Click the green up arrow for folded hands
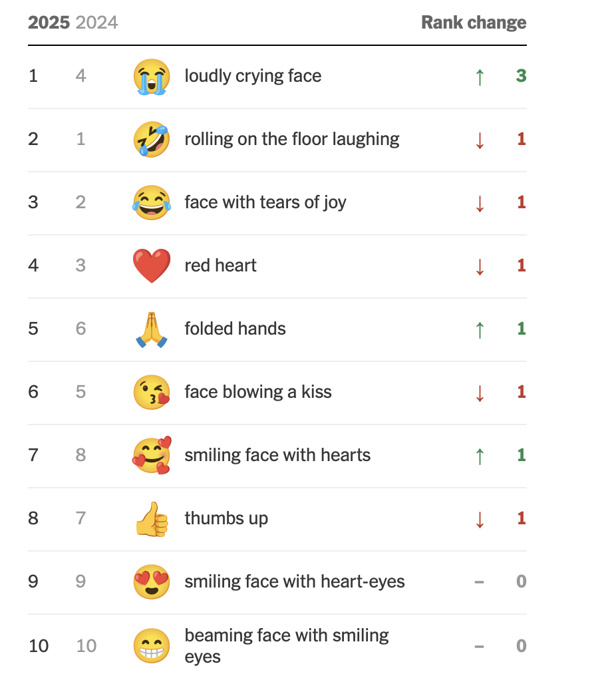Screen dimensions: 616x678 (480, 329)
